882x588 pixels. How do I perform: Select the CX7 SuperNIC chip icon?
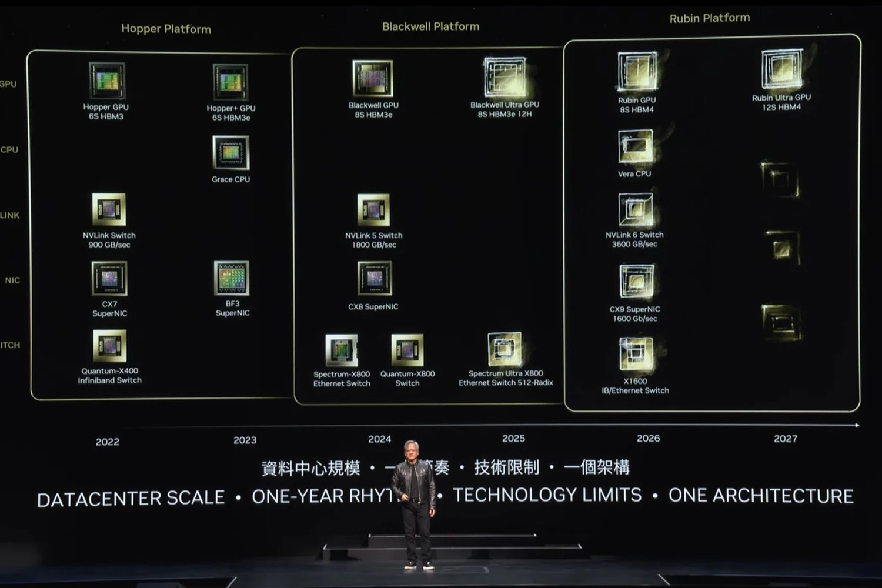click(x=109, y=278)
